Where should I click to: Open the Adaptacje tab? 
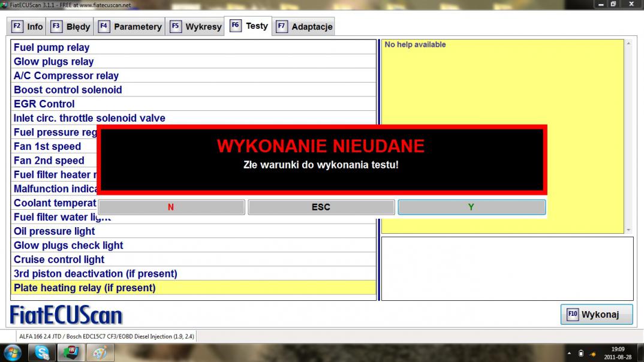point(303,27)
